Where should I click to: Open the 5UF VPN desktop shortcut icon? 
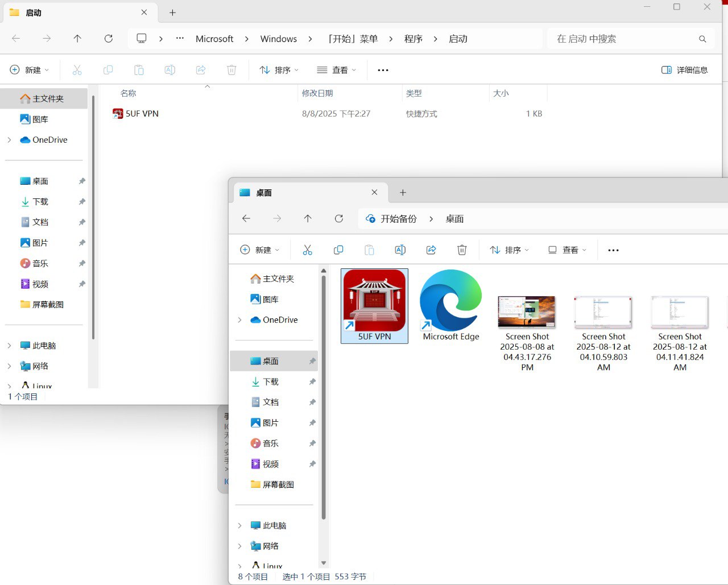point(374,301)
